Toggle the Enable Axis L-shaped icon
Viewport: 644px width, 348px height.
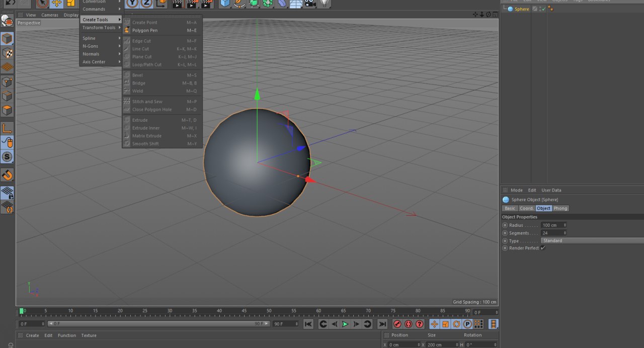pyautogui.click(x=7, y=128)
